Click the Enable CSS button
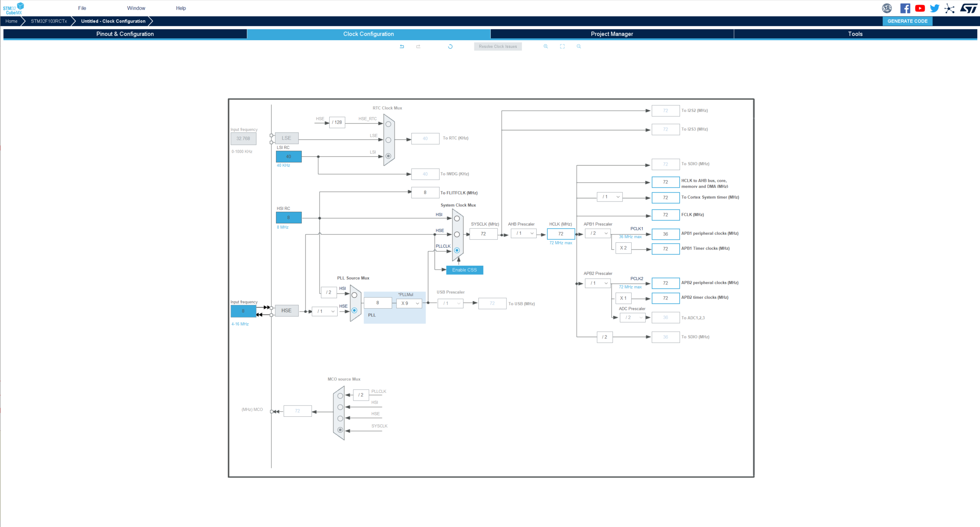Screen dimensions: 980x527 coord(464,270)
